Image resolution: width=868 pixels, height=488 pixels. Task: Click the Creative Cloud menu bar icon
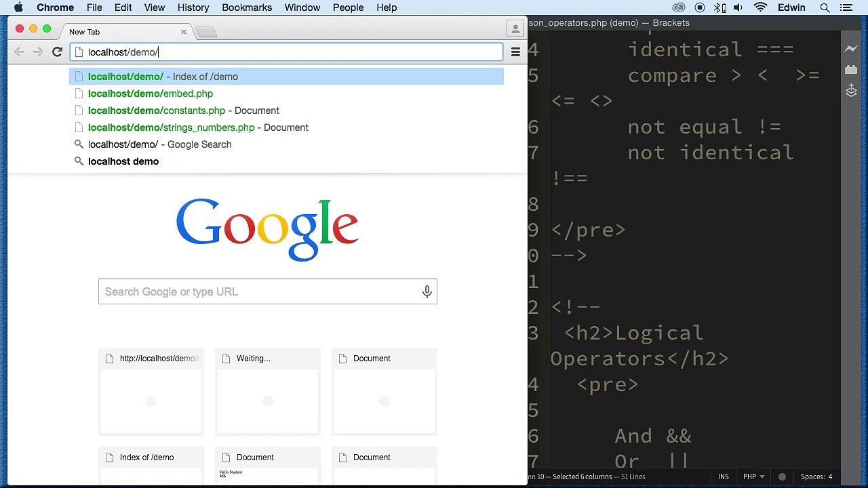[679, 7]
